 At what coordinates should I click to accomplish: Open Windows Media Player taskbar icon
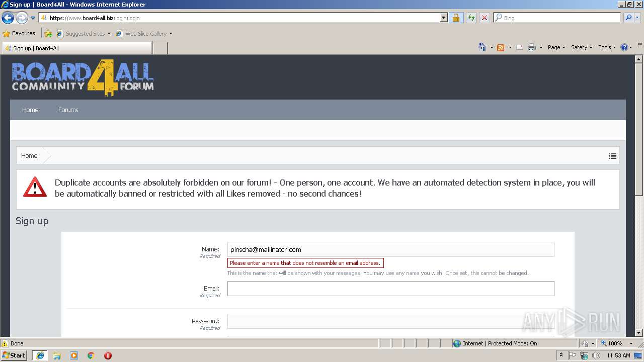[x=74, y=355]
